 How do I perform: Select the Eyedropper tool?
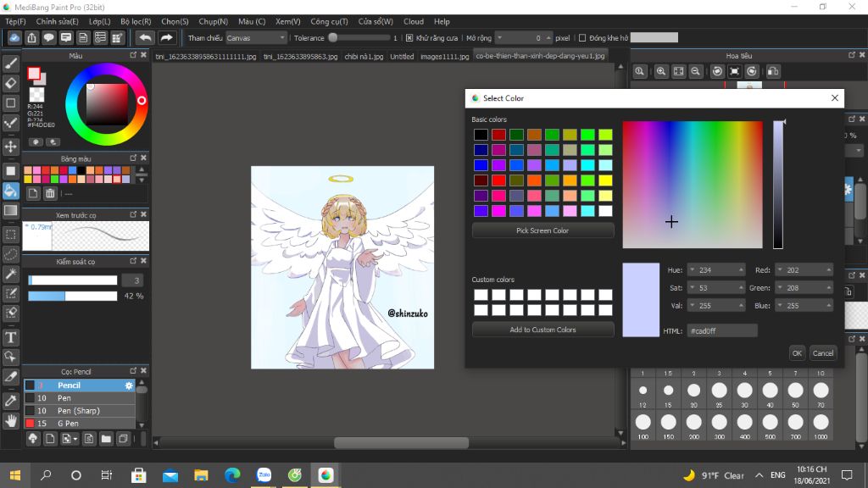pyautogui.click(x=10, y=401)
